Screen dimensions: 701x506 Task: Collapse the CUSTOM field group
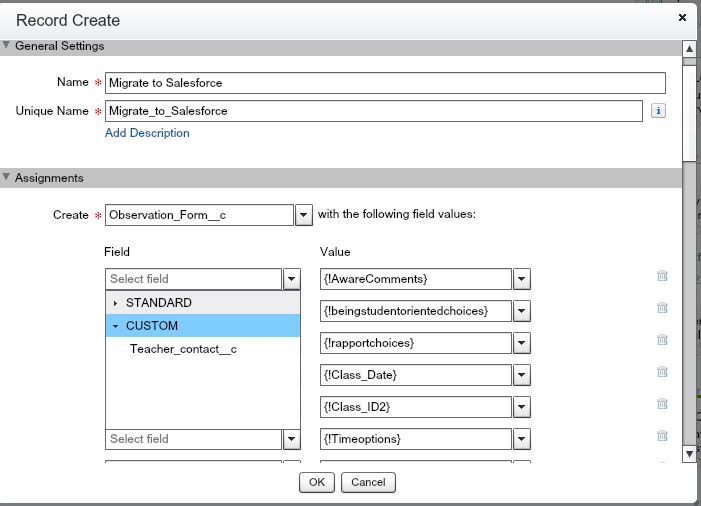coord(115,326)
